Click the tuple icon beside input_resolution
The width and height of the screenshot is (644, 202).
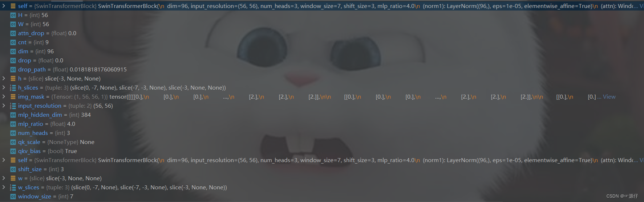[13, 106]
